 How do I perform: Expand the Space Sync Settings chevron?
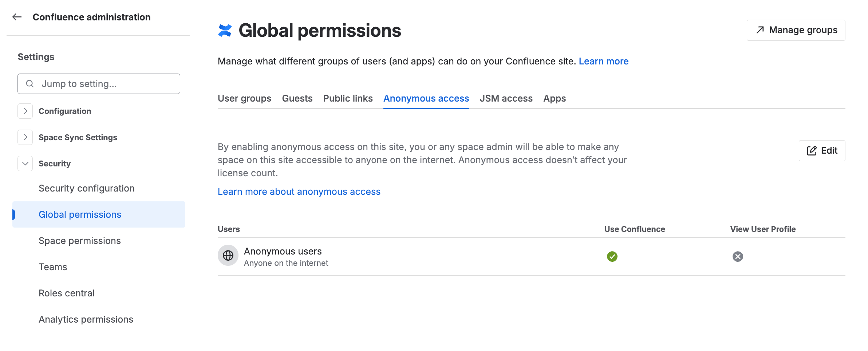tap(25, 137)
